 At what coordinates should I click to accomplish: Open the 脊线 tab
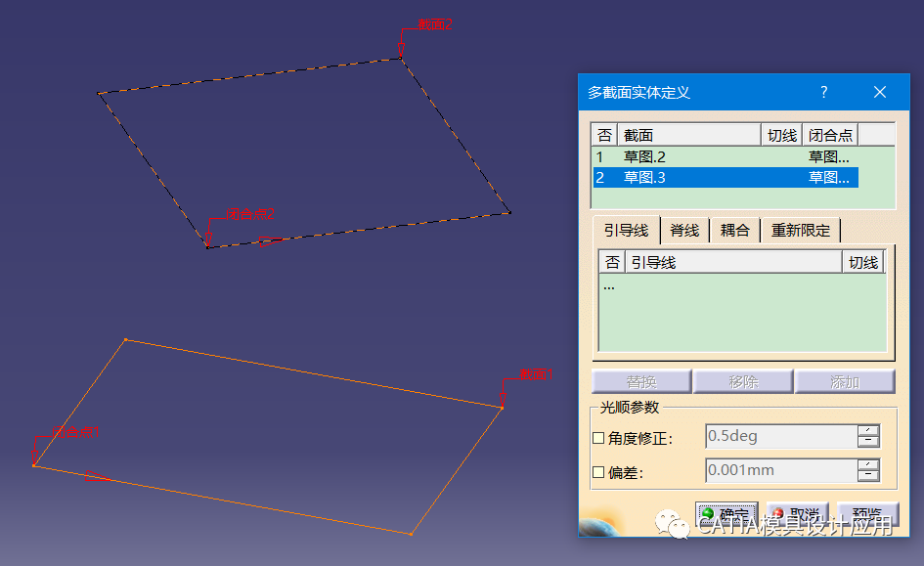click(684, 231)
